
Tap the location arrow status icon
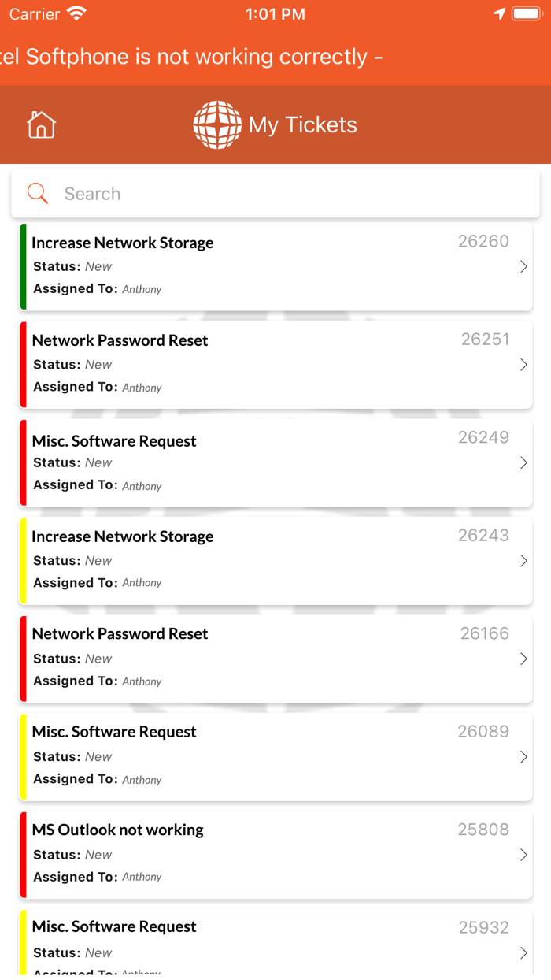[x=499, y=14]
